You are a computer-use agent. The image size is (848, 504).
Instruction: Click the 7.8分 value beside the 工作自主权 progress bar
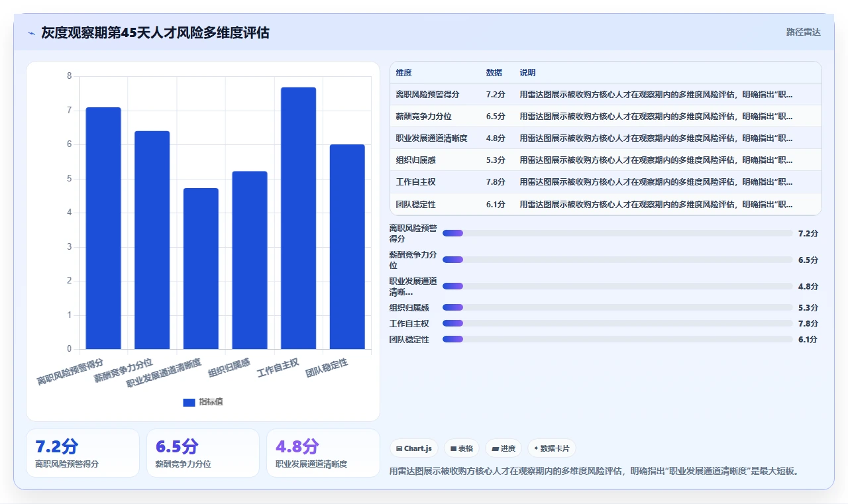tap(808, 323)
